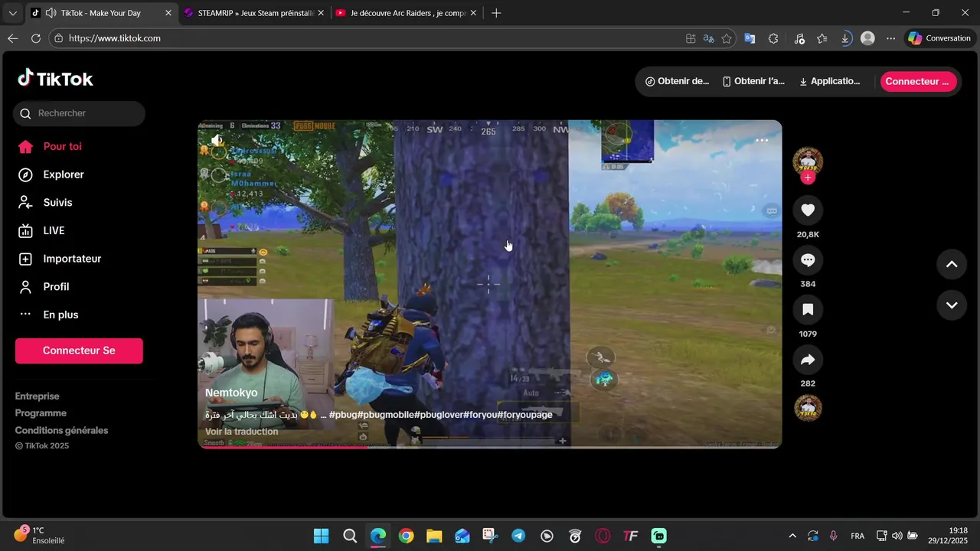Open Windows Search from the taskbar
This screenshot has width=980, height=551.
(350, 536)
